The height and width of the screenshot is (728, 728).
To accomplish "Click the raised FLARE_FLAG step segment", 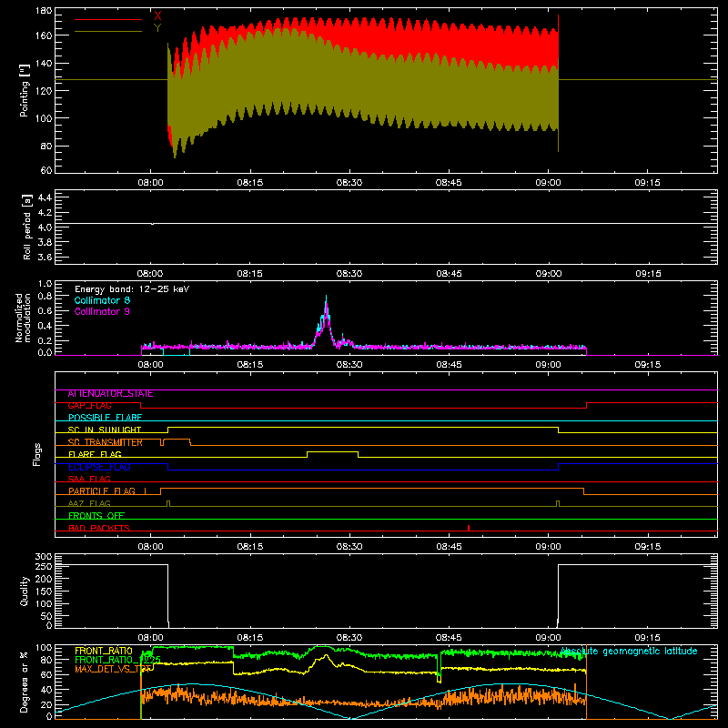I will click(332, 451).
